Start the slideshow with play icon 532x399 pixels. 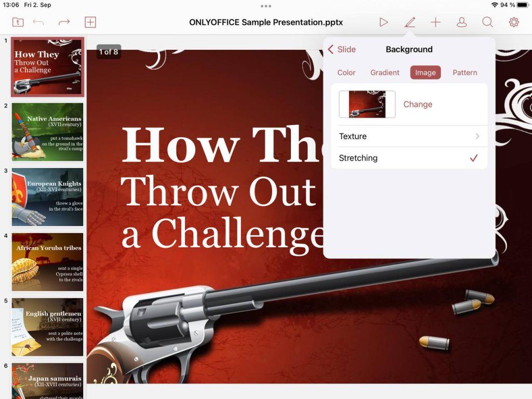[383, 22]
